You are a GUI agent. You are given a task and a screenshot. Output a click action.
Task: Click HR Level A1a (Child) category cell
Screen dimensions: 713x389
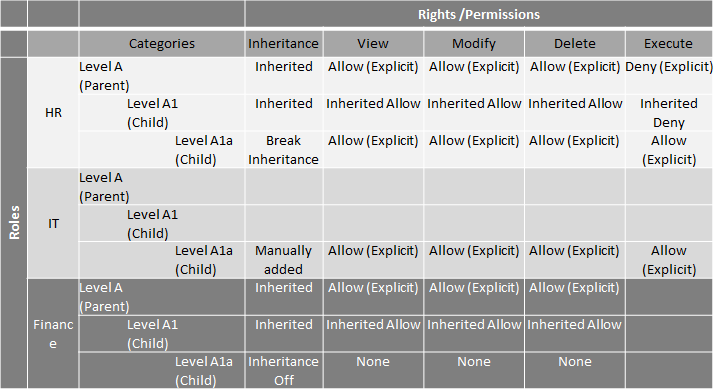(x=162, y=150)
